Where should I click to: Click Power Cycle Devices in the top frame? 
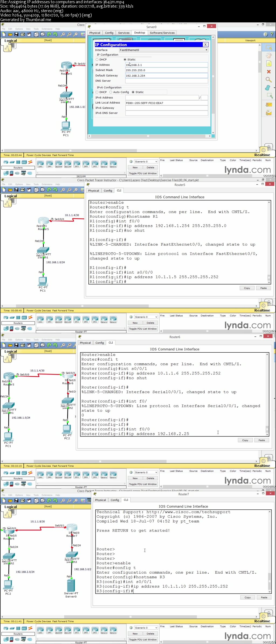click(x=39, y=155)
